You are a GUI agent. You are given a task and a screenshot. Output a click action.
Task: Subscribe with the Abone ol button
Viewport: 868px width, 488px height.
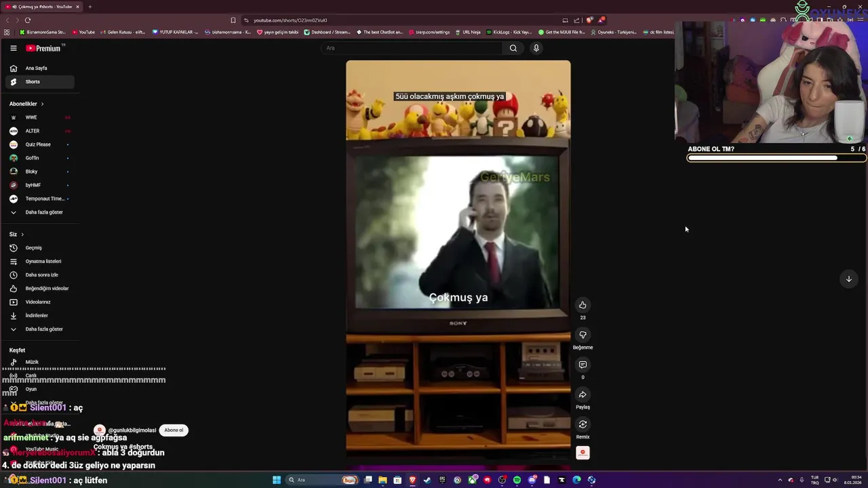pos(174,430)
